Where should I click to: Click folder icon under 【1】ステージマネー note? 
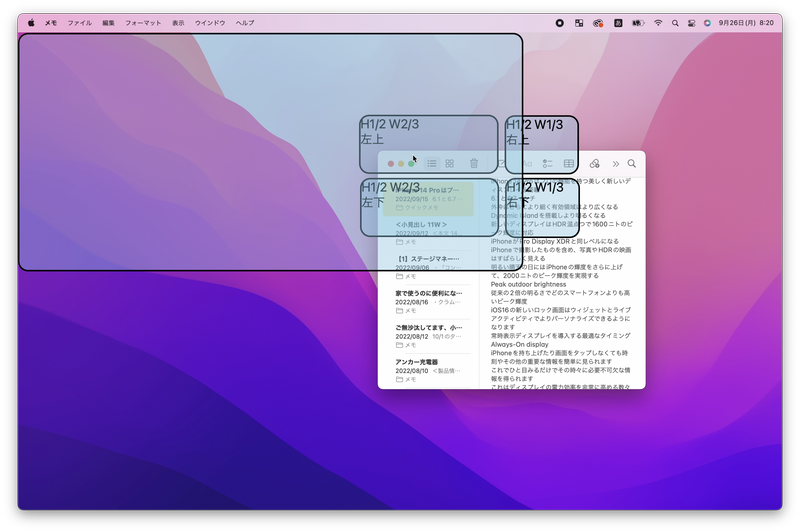pos(399,276)
